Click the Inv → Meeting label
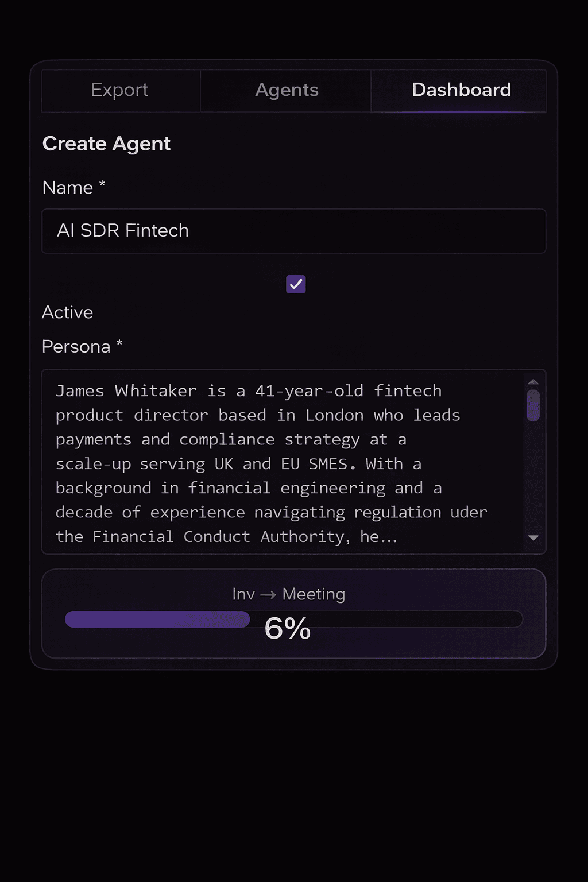This screenshot has width=588, height=882. click(288, 594)
